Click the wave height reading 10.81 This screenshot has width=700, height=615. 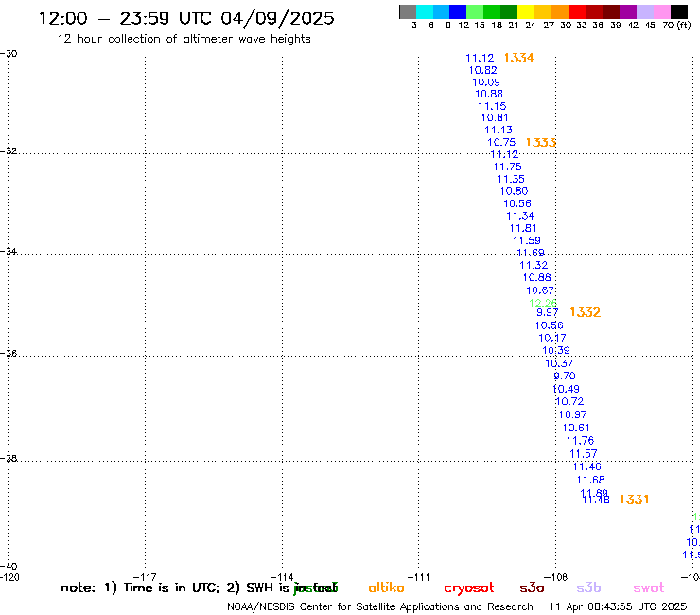495,118
